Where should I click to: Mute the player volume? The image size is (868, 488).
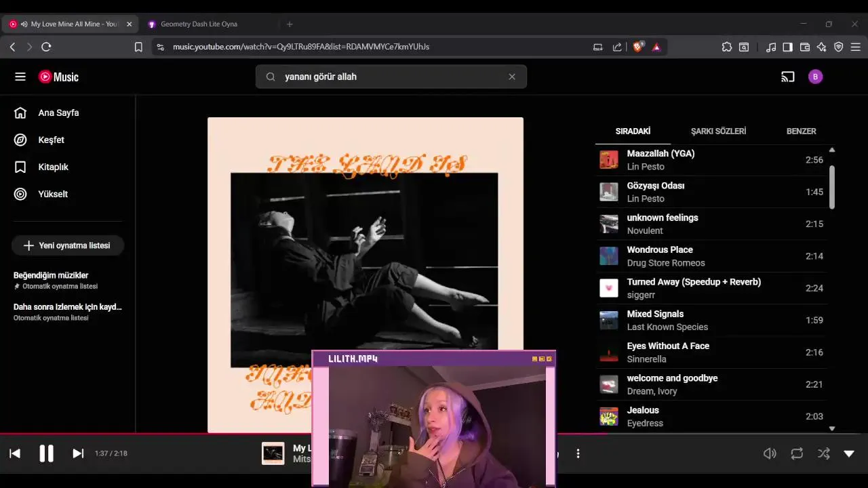point(770,453)
